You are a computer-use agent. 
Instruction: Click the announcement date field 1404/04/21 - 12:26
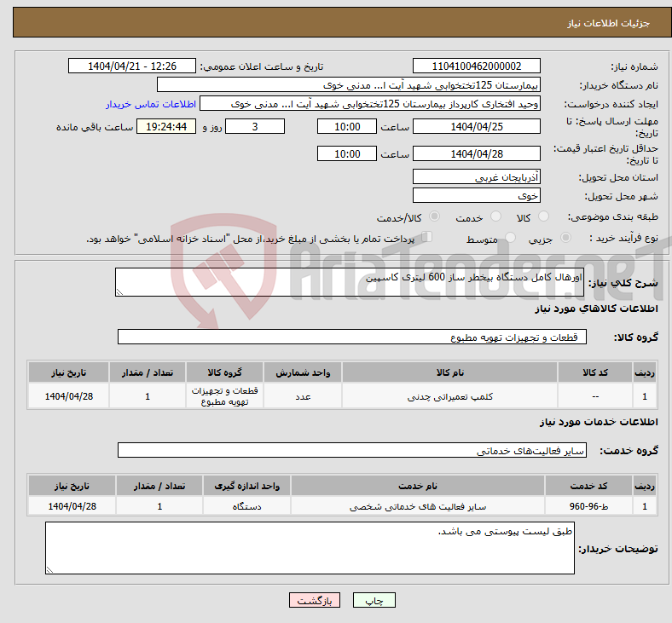pos(132,66)
